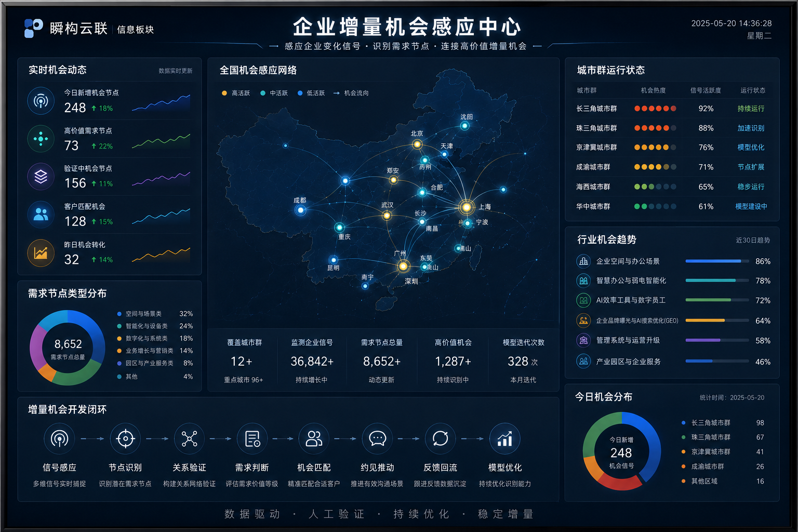
Task: Click the 昆明 node on map
Action: pos(334,260)
